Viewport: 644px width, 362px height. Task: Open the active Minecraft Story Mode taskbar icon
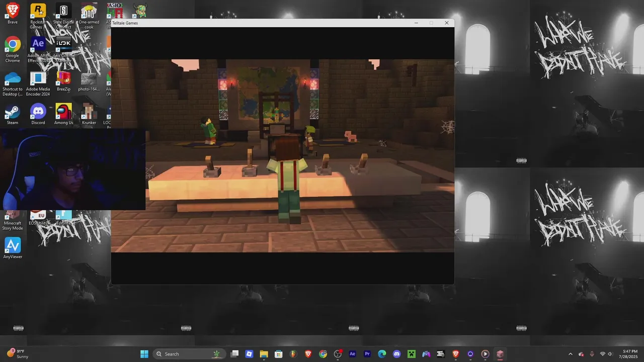click(500, 354)
